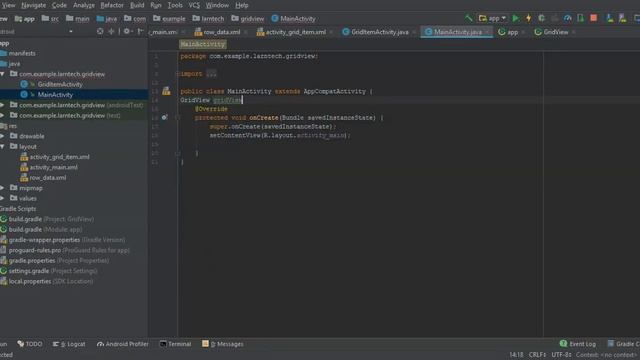
Task: Expand the test package node
Action: (2, 116)
